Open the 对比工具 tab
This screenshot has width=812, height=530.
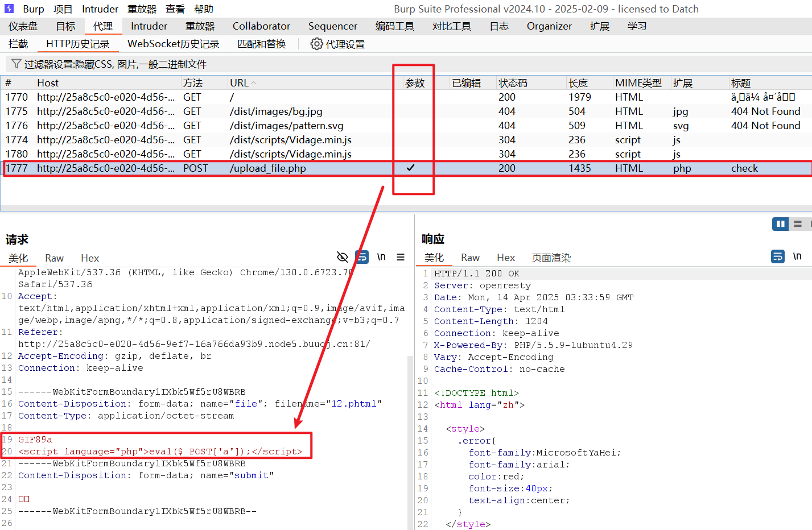coord(452,26)
